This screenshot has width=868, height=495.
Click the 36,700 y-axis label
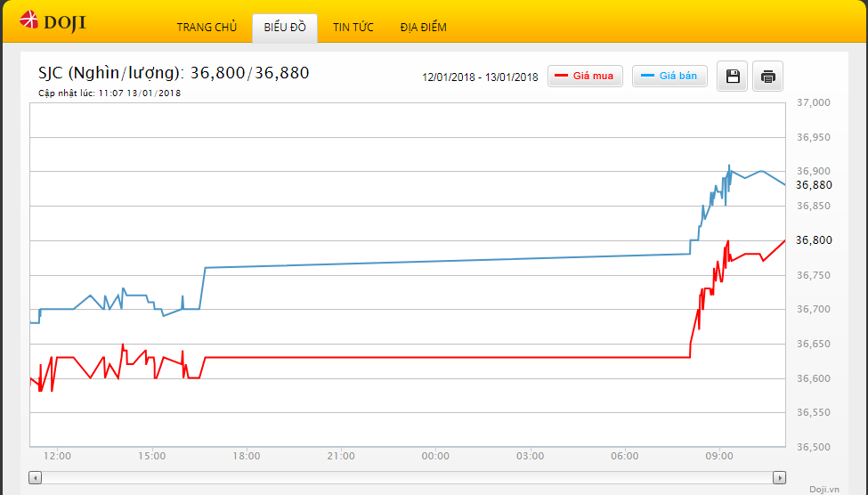point(814,309)
